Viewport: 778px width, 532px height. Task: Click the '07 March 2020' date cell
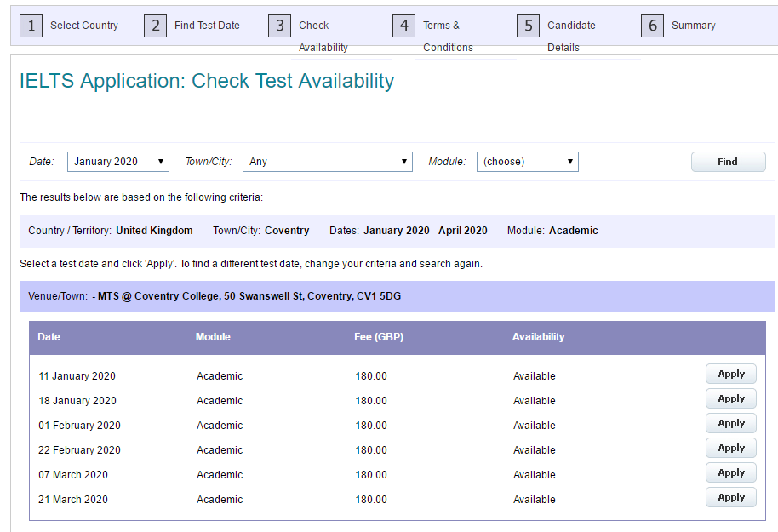coord(73,475)
